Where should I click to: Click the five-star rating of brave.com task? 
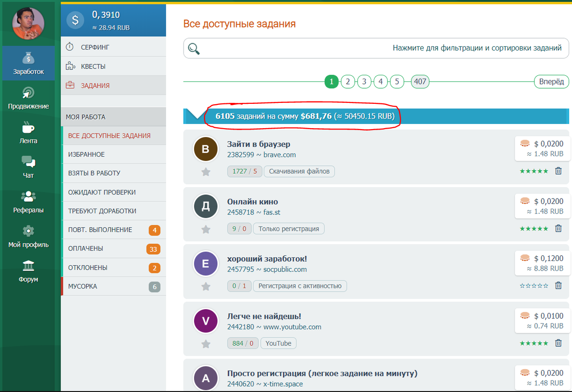[x=534, y=171]
